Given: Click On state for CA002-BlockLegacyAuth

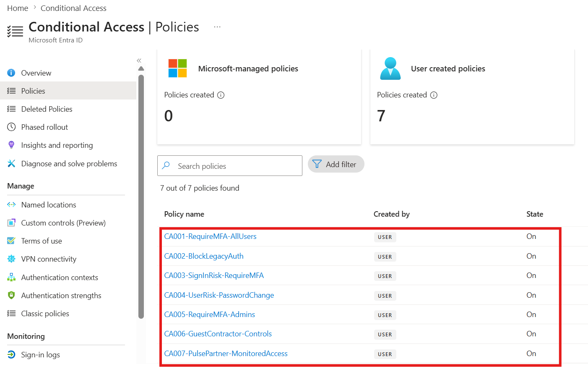Looking at the screenshot, I should (531, 256).
